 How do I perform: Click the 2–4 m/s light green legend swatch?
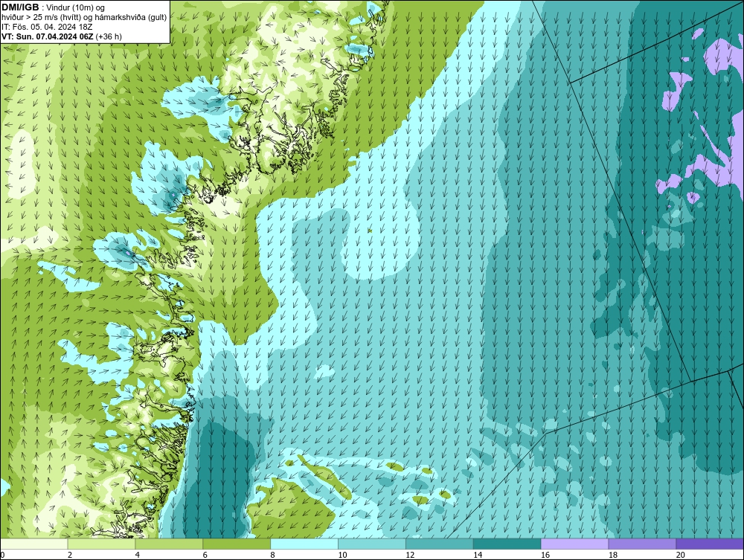(101, 544)
